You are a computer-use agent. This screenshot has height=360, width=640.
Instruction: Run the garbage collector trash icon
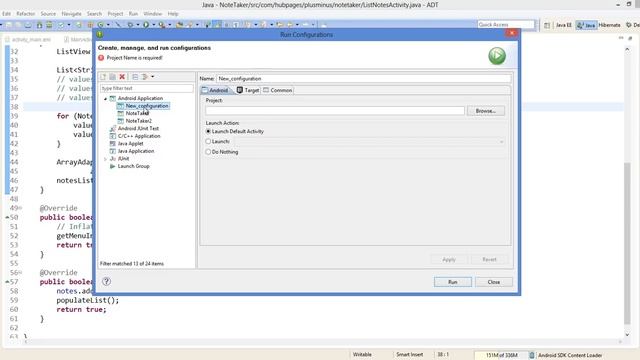[531, 355]
